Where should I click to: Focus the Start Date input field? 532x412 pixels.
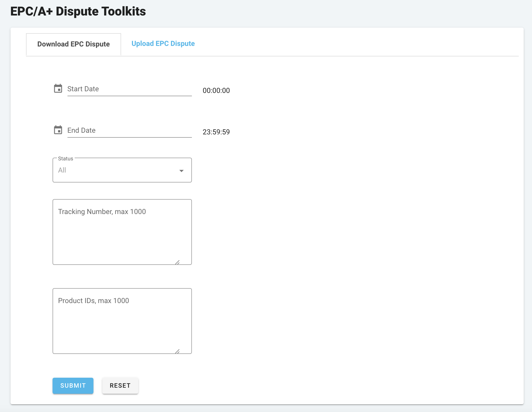click(x=129, y=89)
